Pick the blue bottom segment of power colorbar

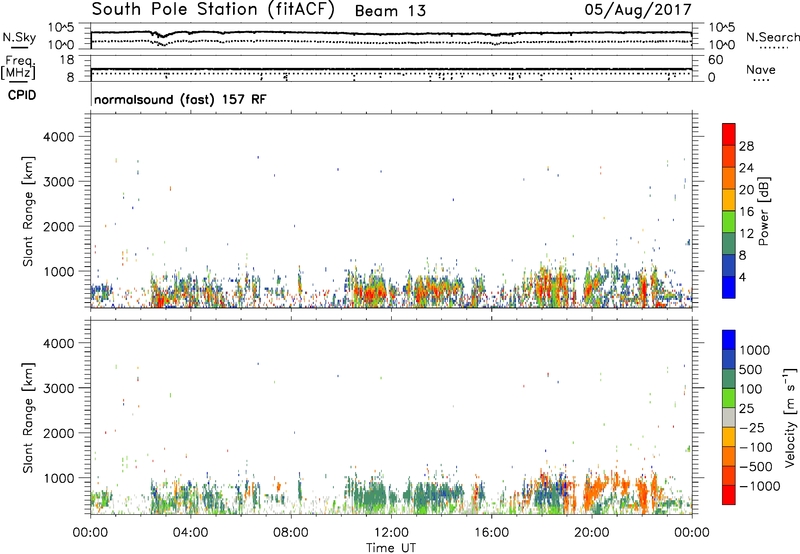(x=729, y=287)
